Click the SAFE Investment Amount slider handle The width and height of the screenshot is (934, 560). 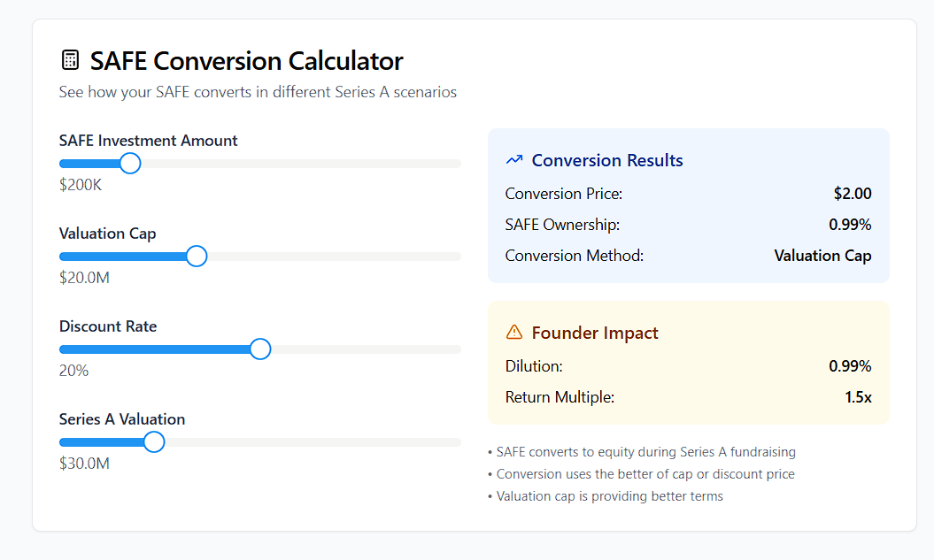click(130, 164)
